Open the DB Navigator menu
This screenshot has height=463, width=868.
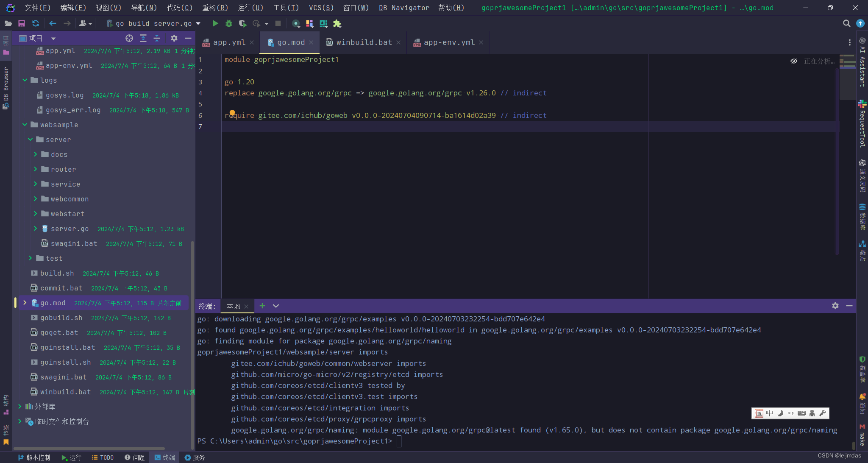click(404, 8)
